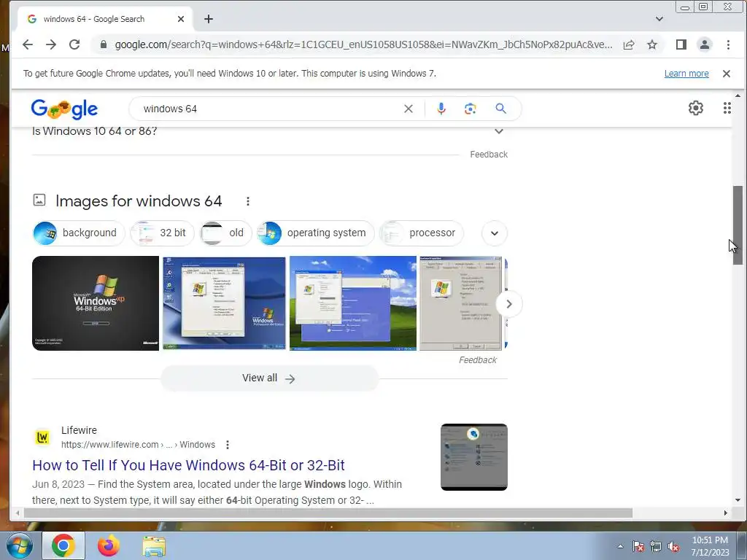Start voice search with the microphone icon
The height and width of the screenshot is (560, 747).
coord(441,109)
